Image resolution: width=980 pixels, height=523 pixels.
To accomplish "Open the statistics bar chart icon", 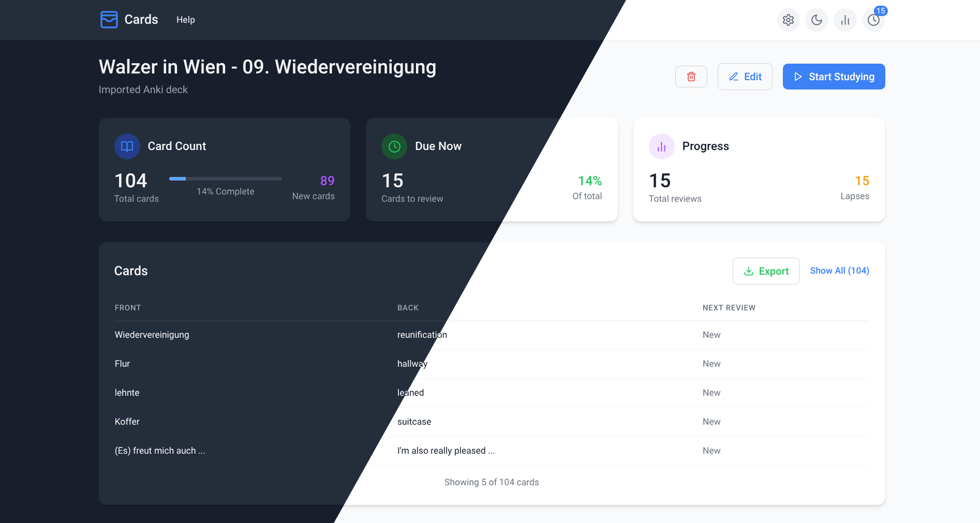I will [845, 20].
